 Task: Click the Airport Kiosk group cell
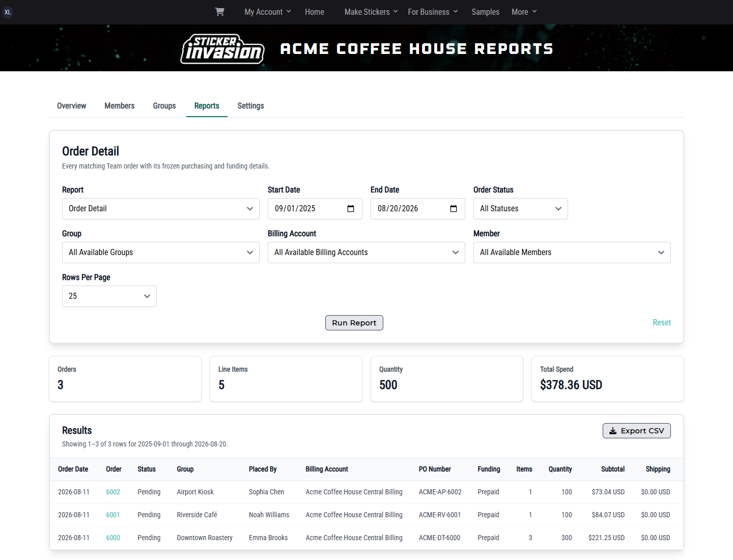pos(195,492)
